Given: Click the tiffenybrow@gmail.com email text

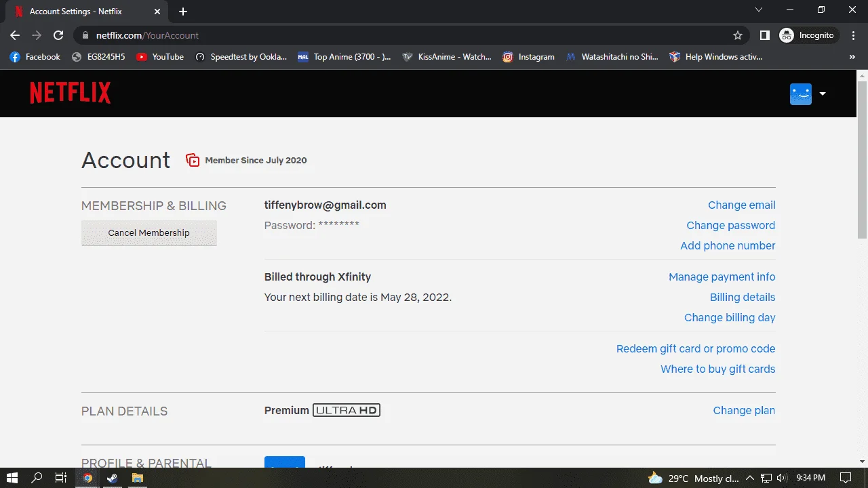Looking at the screenshot, I should click(325, 205).
